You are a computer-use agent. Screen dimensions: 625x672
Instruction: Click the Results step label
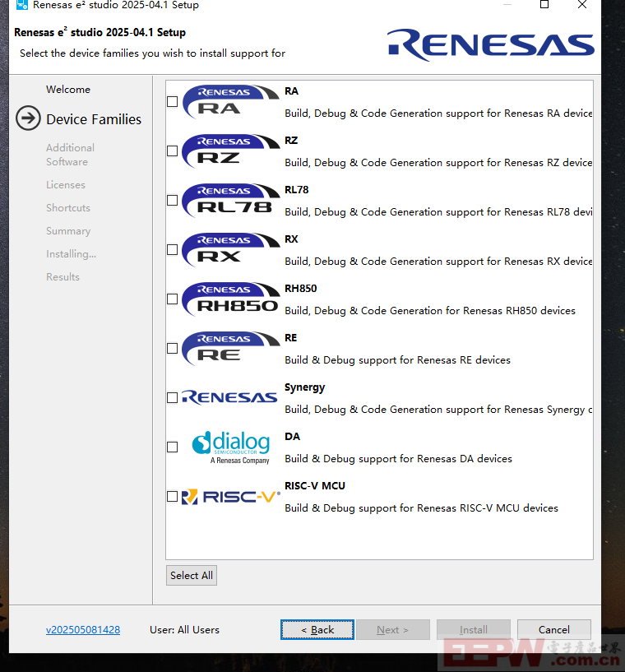tap(63, 277)
